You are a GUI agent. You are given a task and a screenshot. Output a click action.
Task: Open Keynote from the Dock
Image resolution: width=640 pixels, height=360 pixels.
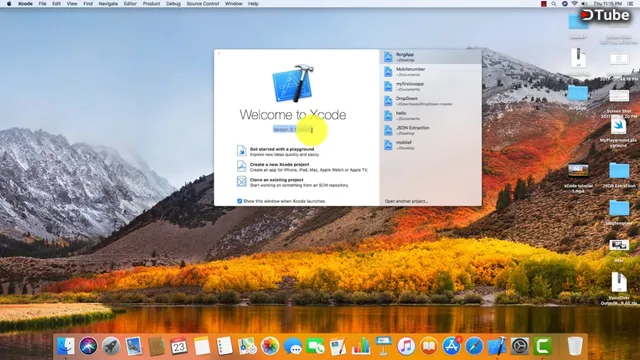pyautogui.click(x=383, y=346)
